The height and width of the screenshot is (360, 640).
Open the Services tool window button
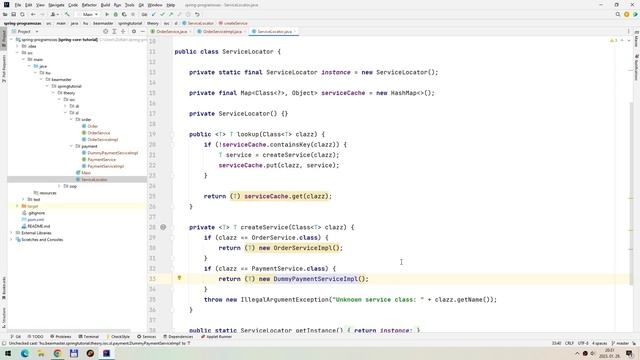click(147, 337)
